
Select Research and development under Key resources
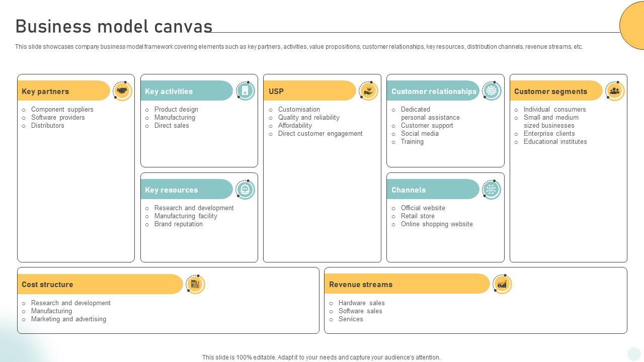(194, 208)
